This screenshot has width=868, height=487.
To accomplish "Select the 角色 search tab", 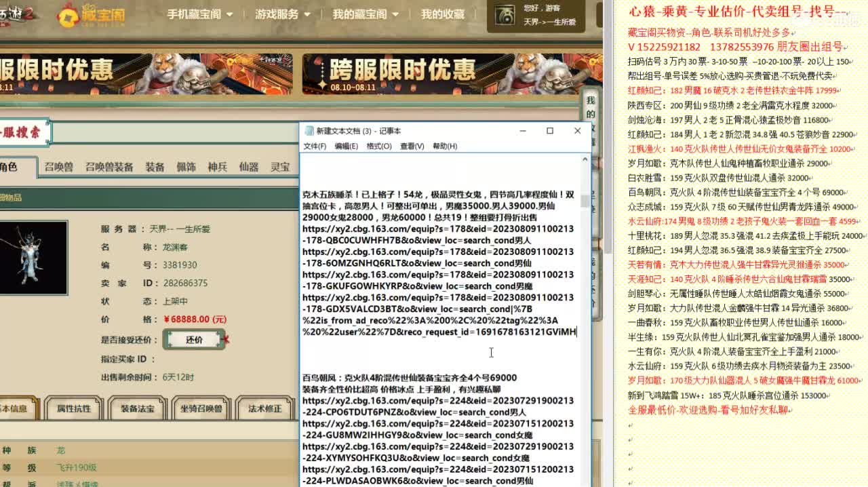I will tap(17, 167).
